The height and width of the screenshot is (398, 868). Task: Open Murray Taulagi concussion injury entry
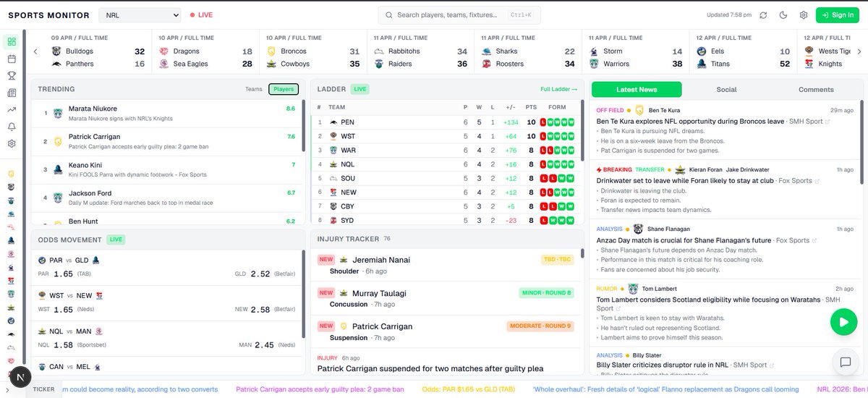coord(447,298)
